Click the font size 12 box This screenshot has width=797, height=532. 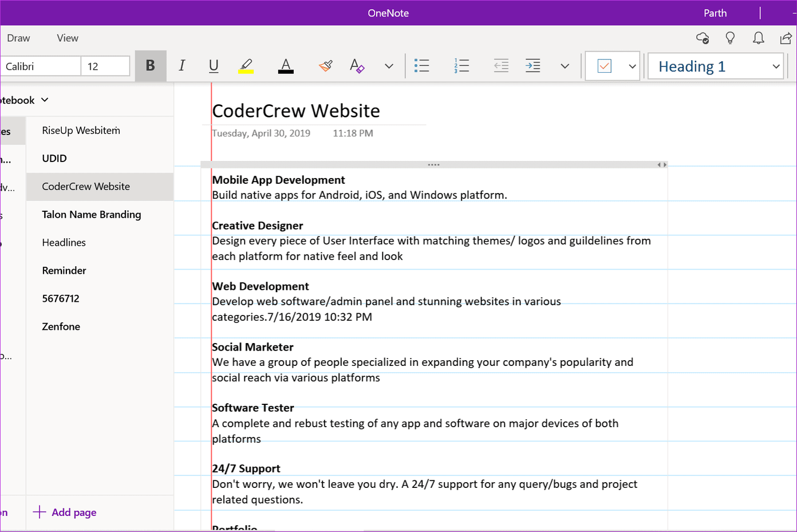(x=105, y=66)
